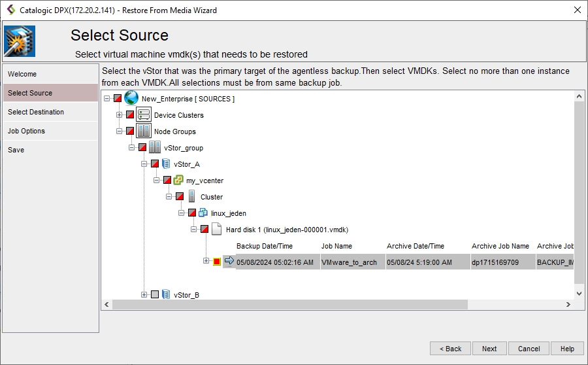
Task: Click the Device Clusters icon
Action: [x=143, y=115]
